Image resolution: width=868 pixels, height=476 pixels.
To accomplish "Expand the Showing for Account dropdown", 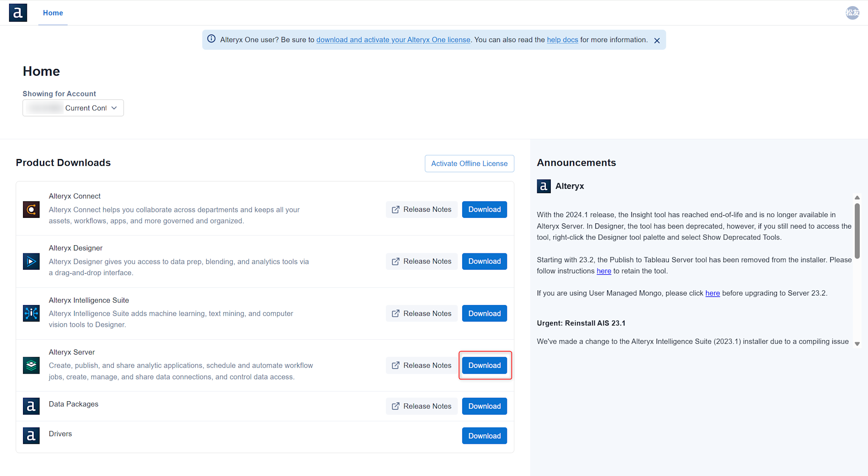I will [73, 108].
